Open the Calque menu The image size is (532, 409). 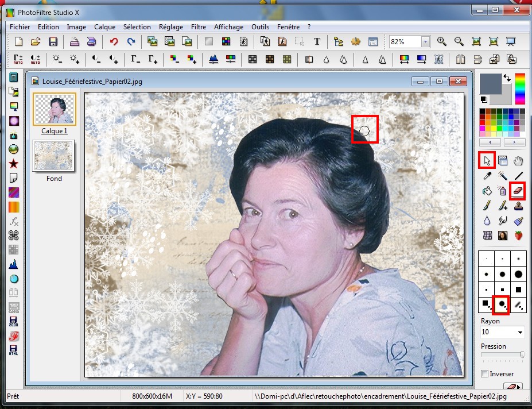[105, 27]
